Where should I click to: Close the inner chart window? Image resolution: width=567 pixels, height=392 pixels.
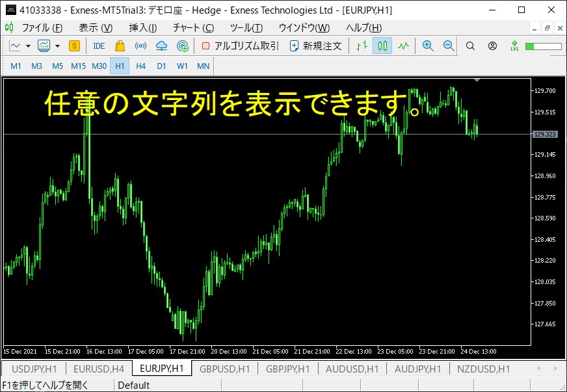point(560,28)
